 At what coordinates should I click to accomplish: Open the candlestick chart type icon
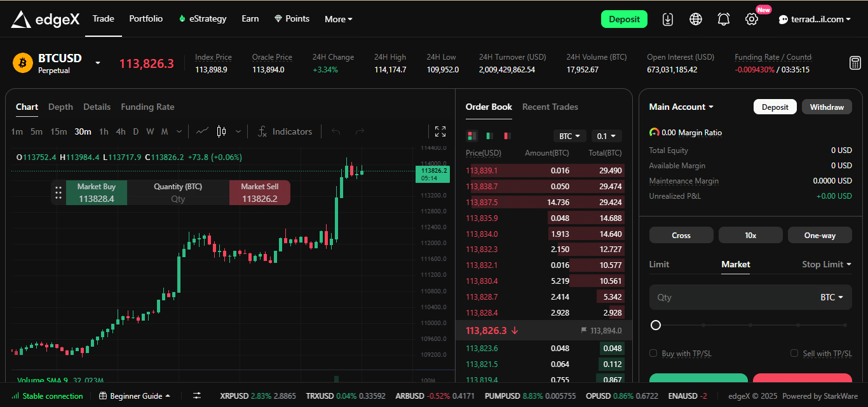[221, 131]
